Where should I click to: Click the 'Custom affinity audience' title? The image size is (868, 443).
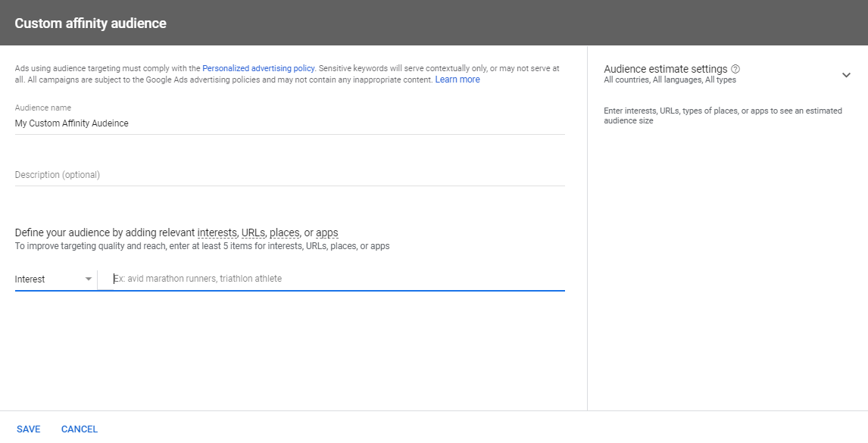90,23
